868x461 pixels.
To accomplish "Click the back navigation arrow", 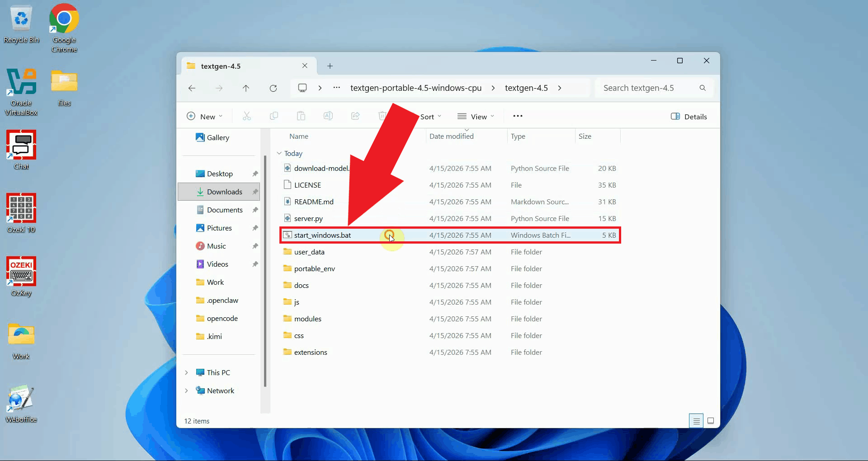I will pyautogui.click(x=192, y=88).
